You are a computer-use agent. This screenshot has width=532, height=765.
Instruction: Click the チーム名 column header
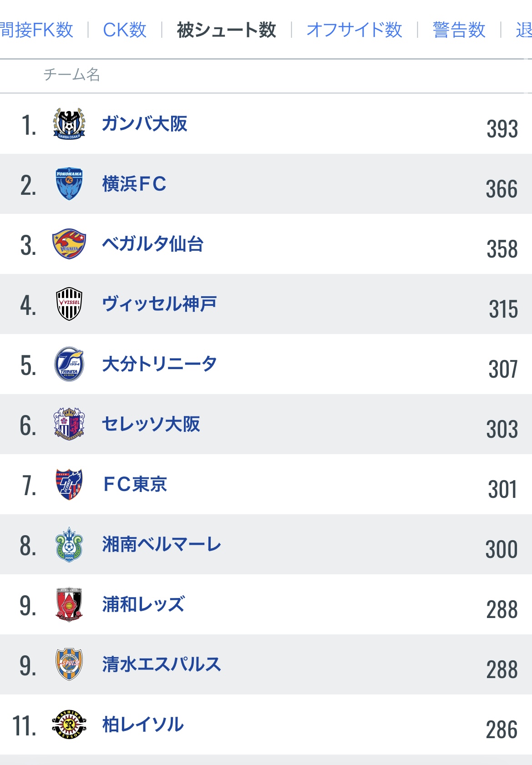click(72, 75)
